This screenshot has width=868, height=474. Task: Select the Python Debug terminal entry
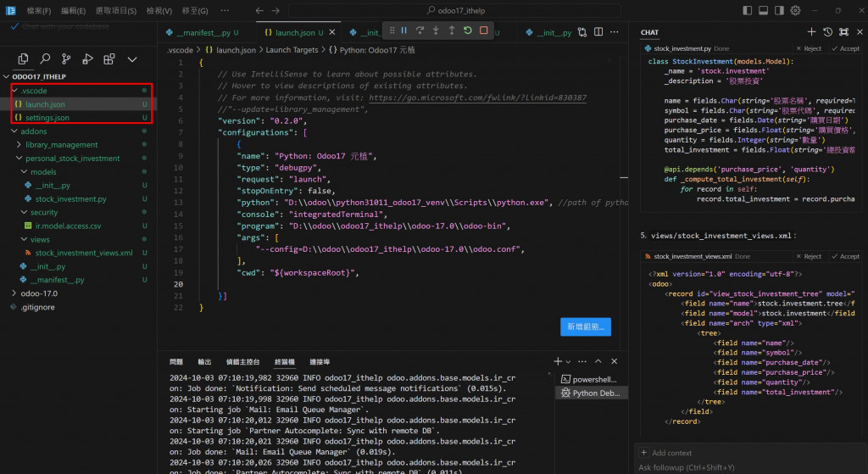click(591, 393)
